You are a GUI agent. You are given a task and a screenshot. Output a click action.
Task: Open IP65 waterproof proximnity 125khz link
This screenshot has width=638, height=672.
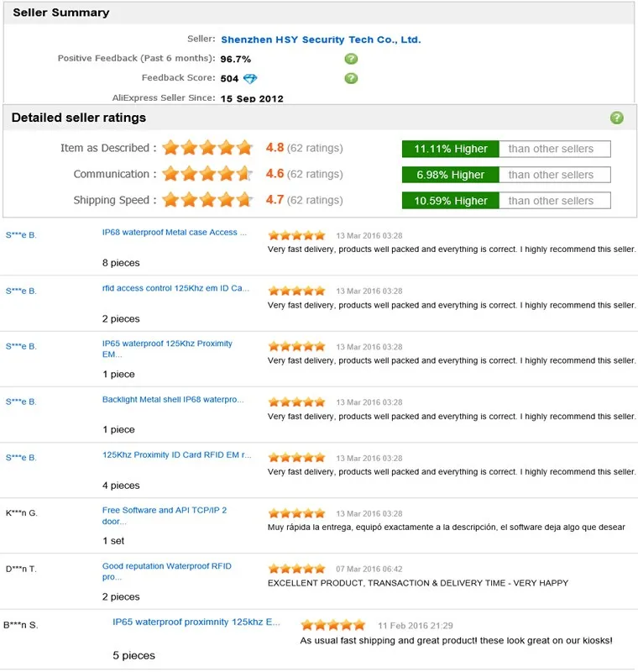[x=196, y=622]
